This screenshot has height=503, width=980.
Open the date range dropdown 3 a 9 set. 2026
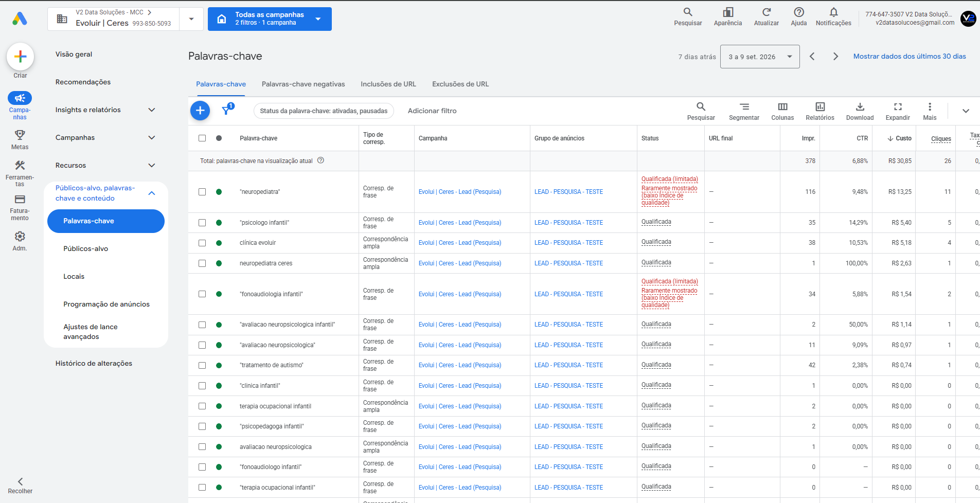(760, 57)
